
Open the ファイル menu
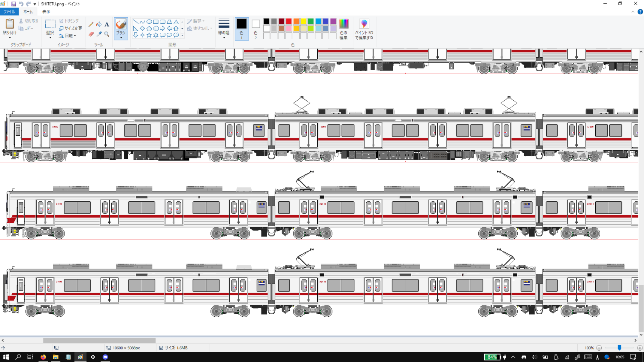pos(9,12)
